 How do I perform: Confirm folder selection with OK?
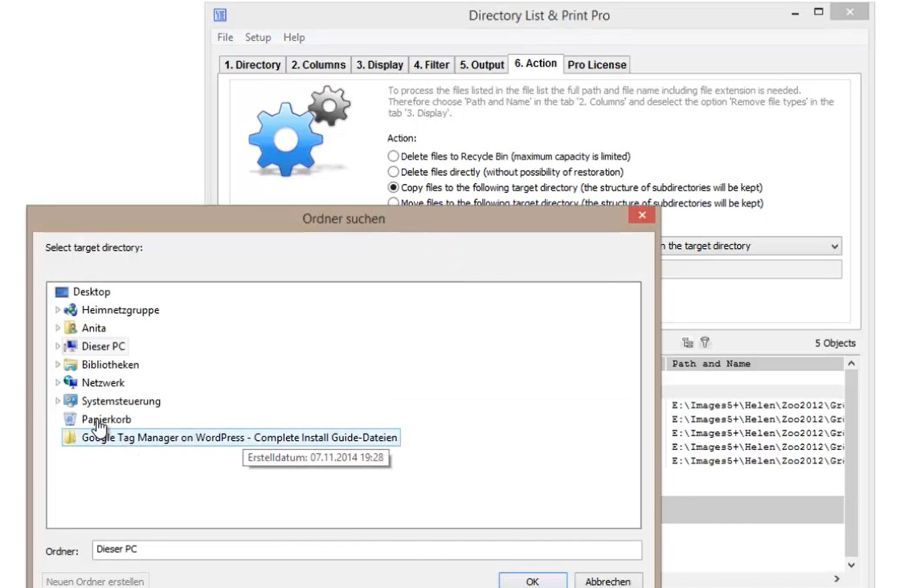pos(533,581)
